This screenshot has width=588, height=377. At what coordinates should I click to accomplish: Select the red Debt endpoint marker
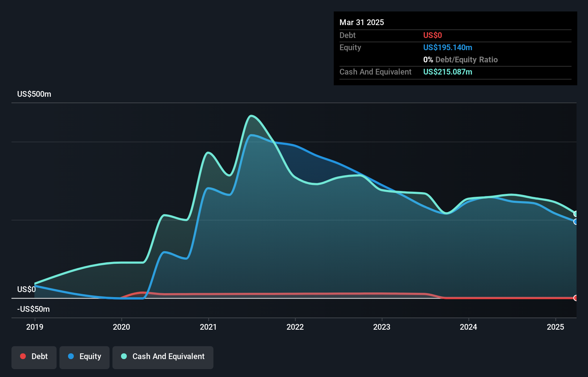[x=576, y=298]
